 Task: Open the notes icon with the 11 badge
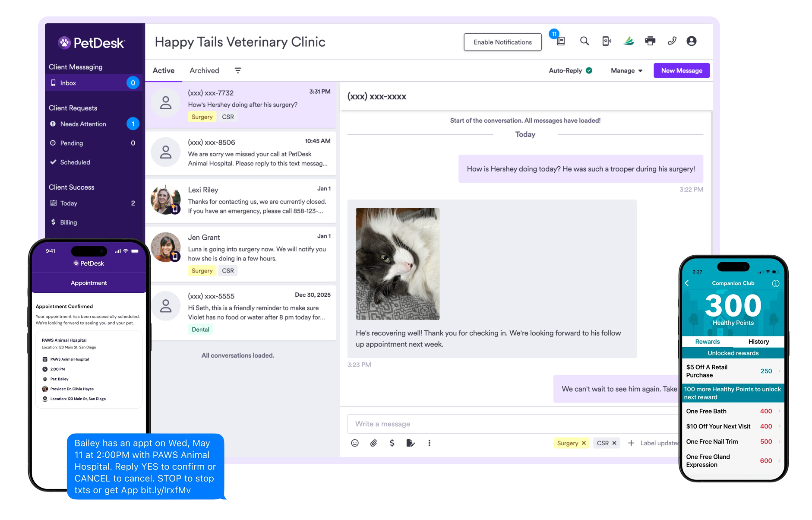[x=561, y=41]
